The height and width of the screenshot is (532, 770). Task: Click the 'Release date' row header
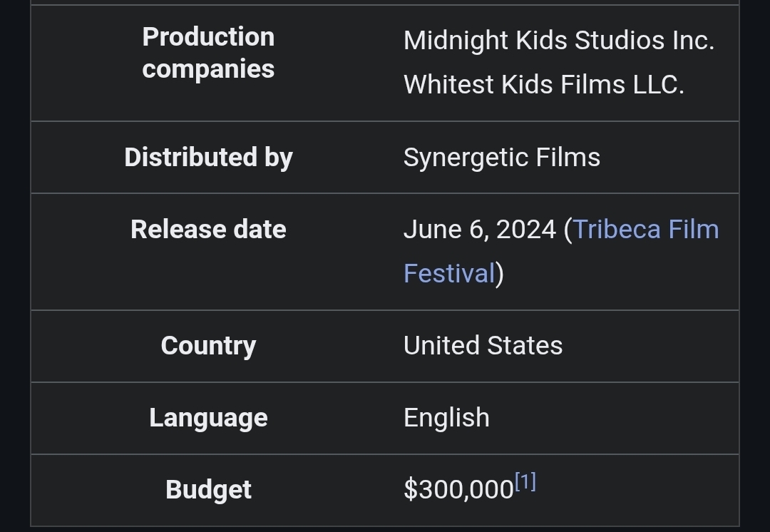pyautogui.click(x=208, y=230)
